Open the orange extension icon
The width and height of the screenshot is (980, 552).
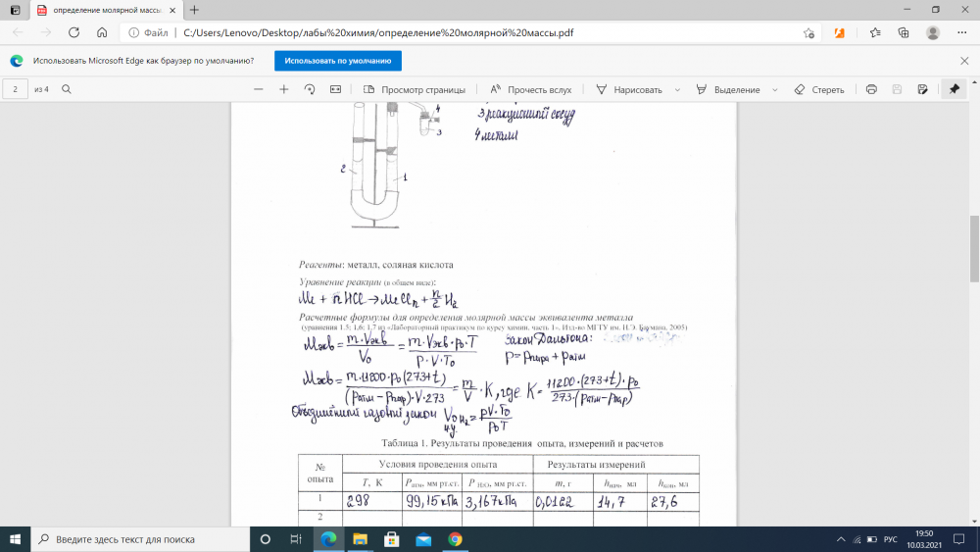[840, 32]
